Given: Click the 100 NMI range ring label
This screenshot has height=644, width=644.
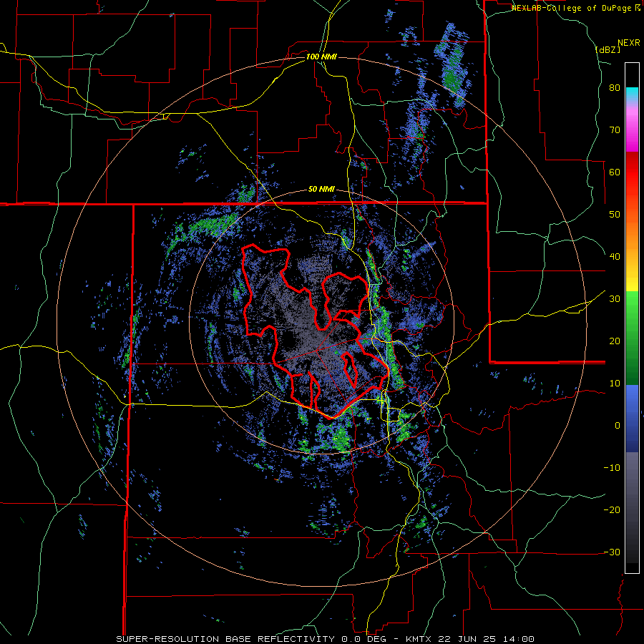Looking at the screenshot, I should [x=321, y=57].
